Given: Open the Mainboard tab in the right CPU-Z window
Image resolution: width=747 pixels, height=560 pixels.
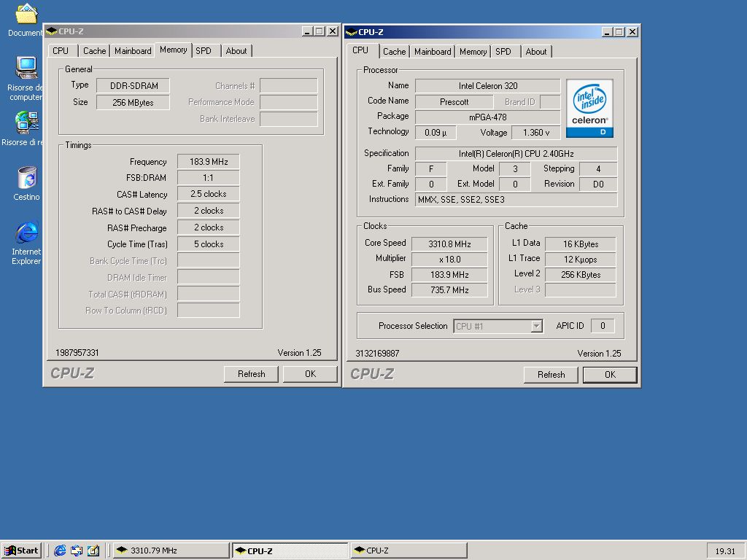Looking at the screenshot, I should point(433,52).
